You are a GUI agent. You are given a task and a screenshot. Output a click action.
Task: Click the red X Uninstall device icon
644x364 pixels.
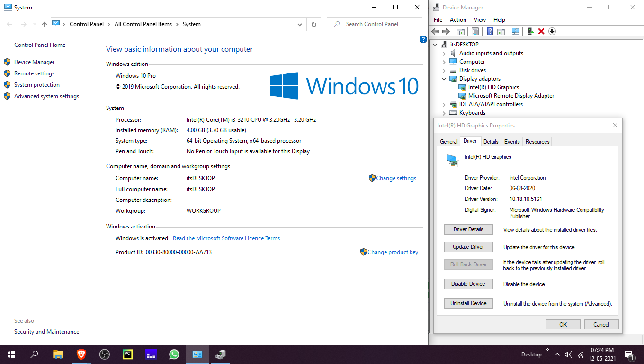coord(541,31)
